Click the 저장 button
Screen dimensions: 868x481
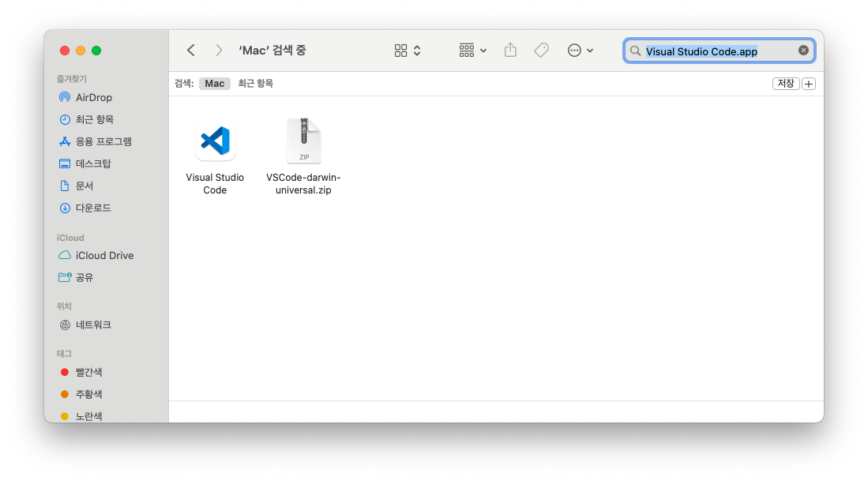point(786,84)
